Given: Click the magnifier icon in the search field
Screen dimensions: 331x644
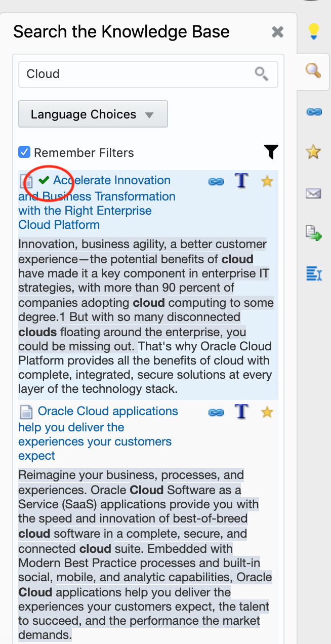Looking at the screenshot, I should (261, 74).
